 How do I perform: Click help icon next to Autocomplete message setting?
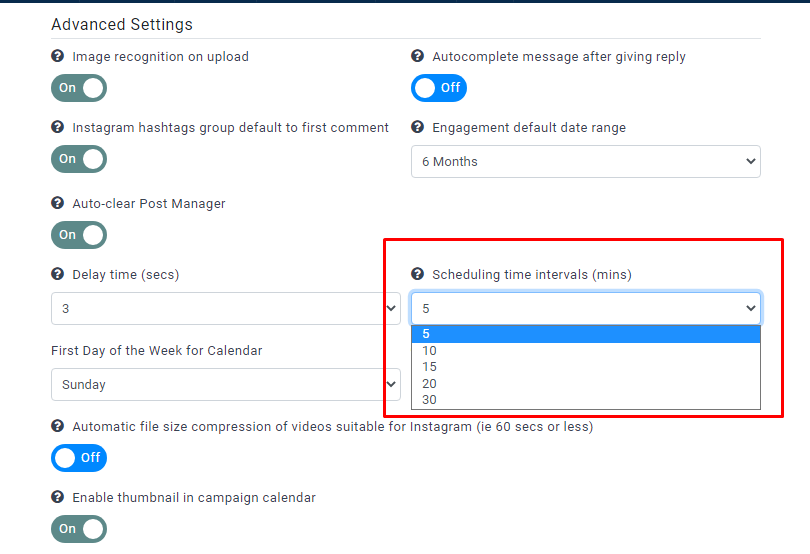pyautogui.click(x=418, y=57)
